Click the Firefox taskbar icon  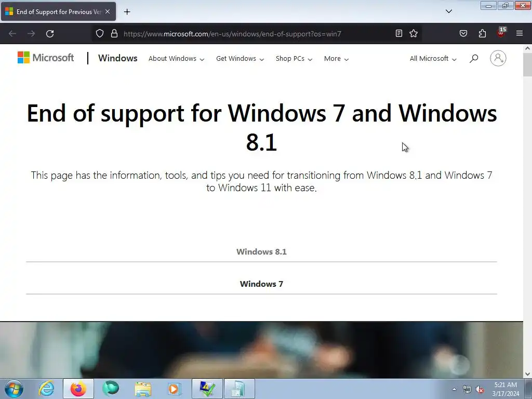78,389
